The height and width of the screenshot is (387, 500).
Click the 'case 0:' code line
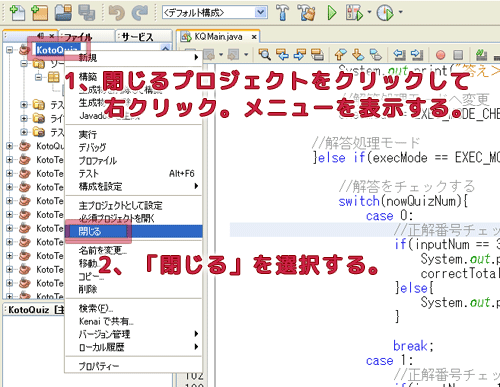tap(389, 216)
